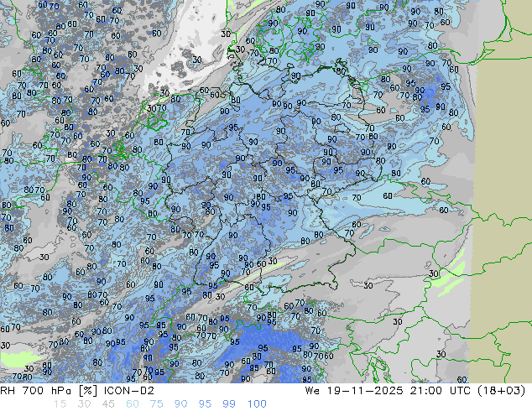This screenshot has height=411, width=532.
Task: Click the '21:00 UTC' time label
Action: click(x=441, y=391)
